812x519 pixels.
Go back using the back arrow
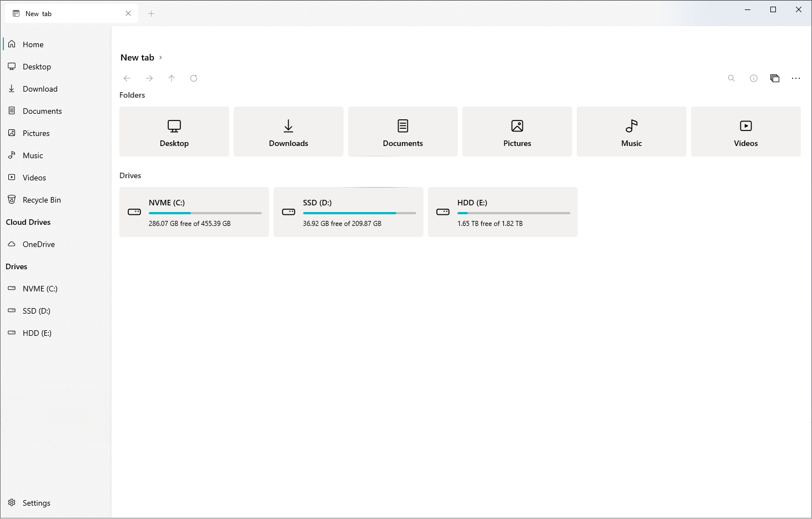[127, 78]
